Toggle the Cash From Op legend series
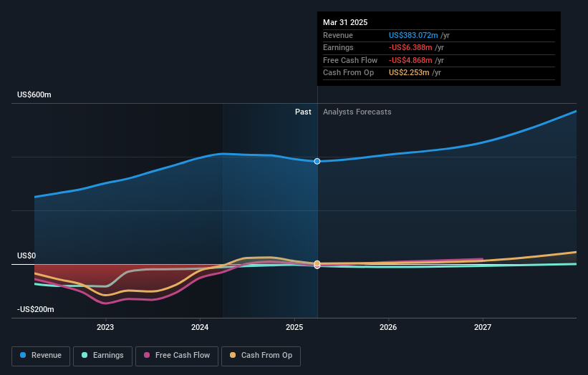 pyautogui.click(x=261, y=356)
